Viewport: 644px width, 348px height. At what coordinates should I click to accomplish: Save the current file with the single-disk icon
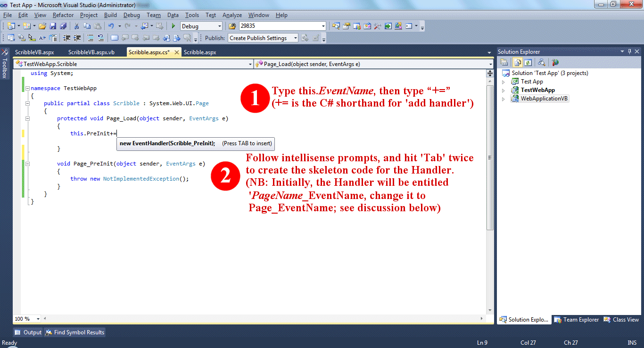[53, 26]
